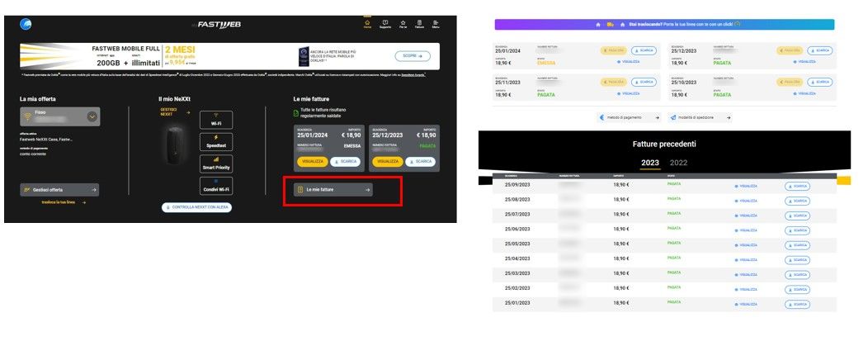Select the Smart Priority tile
Viewport: 868px width, 346px height.
[x=215, y=164]
